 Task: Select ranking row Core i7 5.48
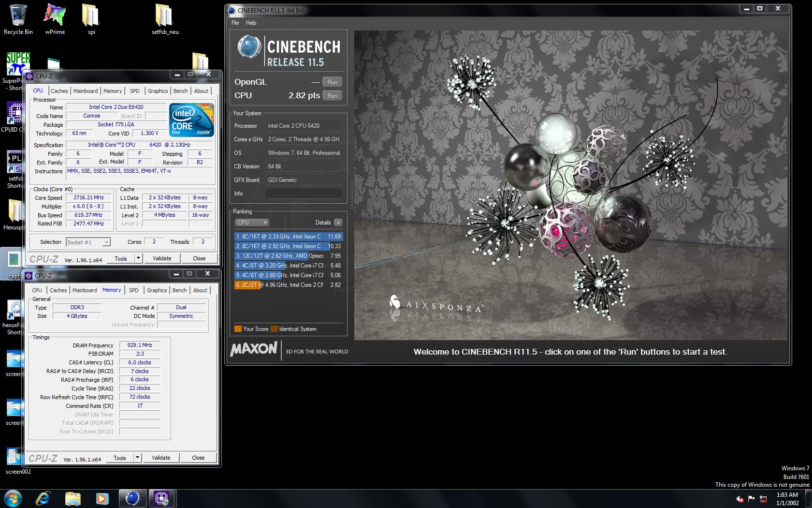coord(288,266)
